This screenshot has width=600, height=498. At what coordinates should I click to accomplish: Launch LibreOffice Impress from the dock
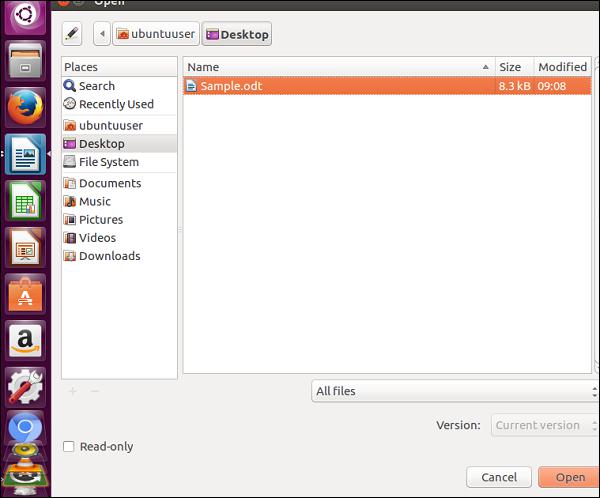click(25, 247)
